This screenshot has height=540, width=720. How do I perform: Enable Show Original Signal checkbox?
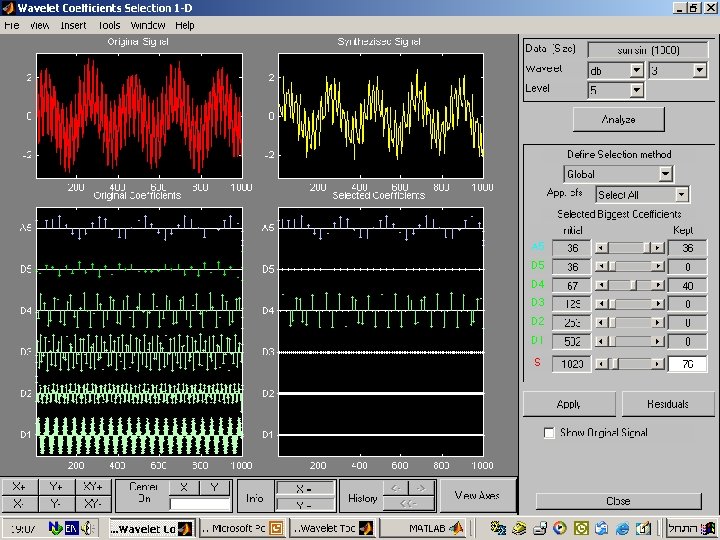click(x=549, y=433)
